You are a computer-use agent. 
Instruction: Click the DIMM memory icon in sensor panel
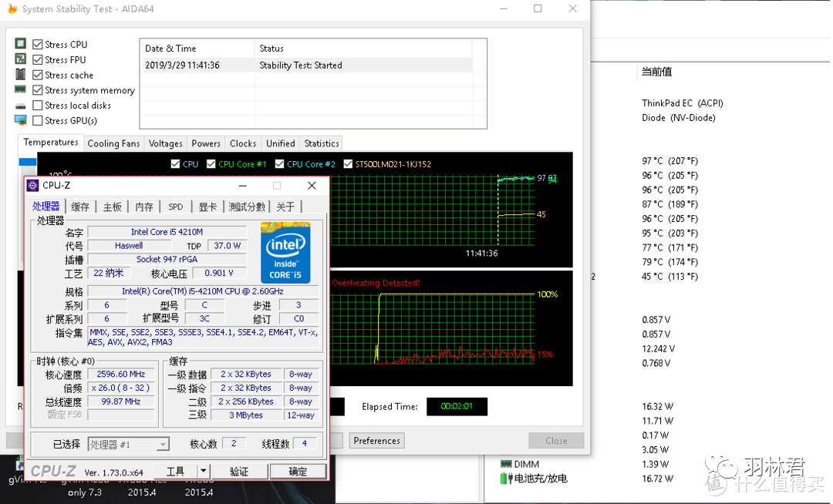[x=506, y=464]
